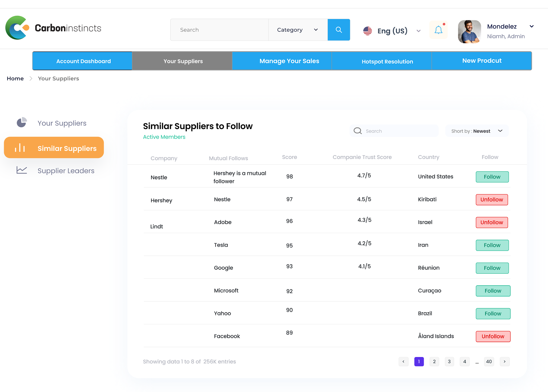
Task: Follow the Tesla row supplier
Action: [492, 245]
